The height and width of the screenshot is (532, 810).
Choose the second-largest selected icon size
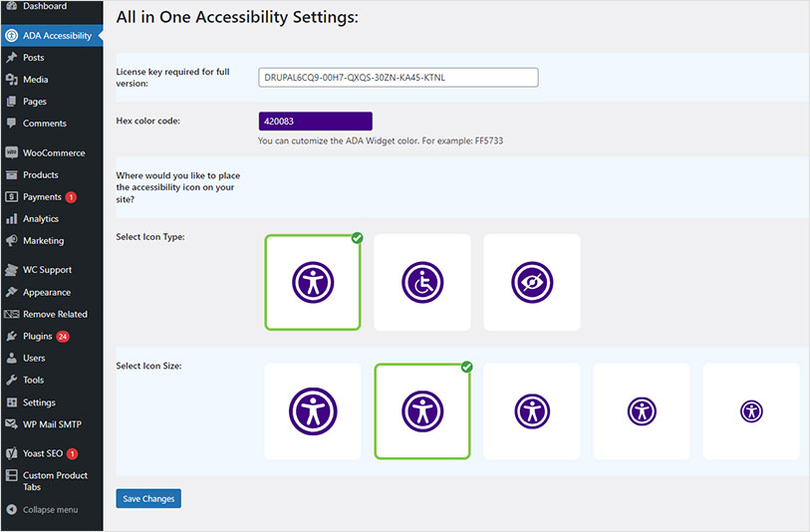point(422,411)
